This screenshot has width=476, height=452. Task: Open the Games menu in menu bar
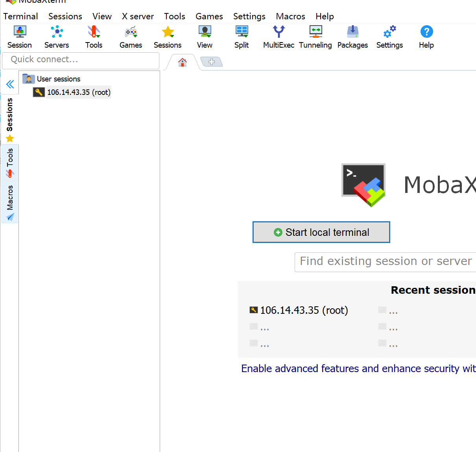209,16
